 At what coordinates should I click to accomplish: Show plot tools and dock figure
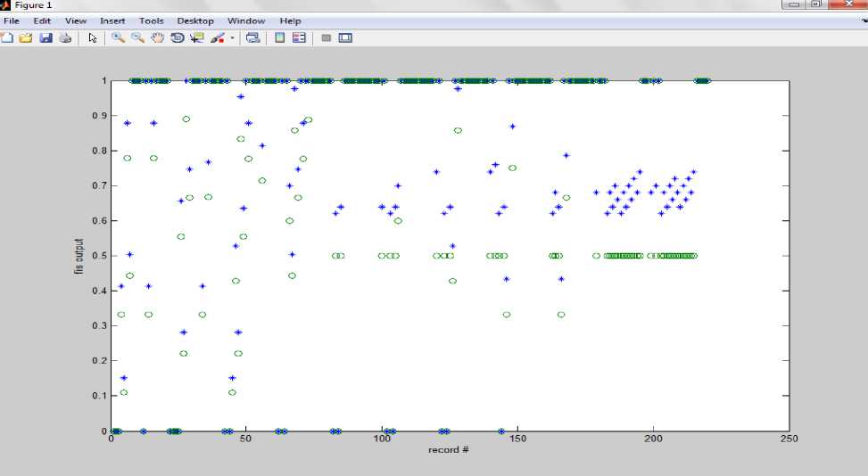click(345, 38)
